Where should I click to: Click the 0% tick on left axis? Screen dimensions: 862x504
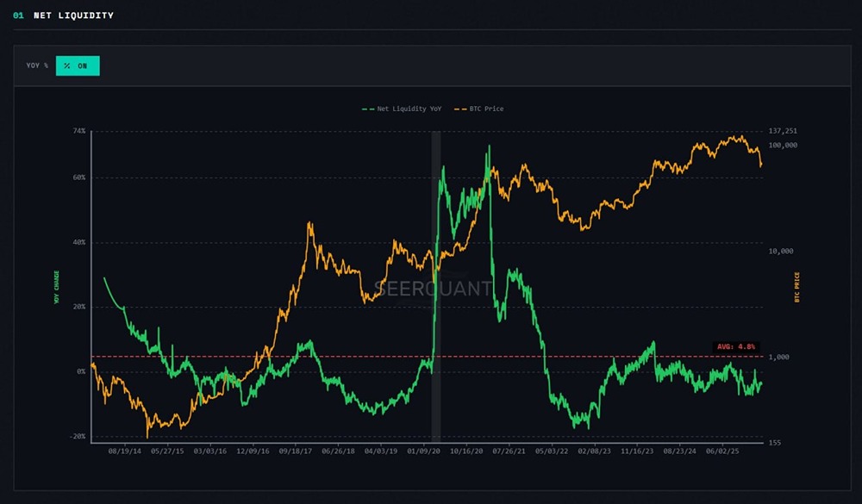pos(80,371)
